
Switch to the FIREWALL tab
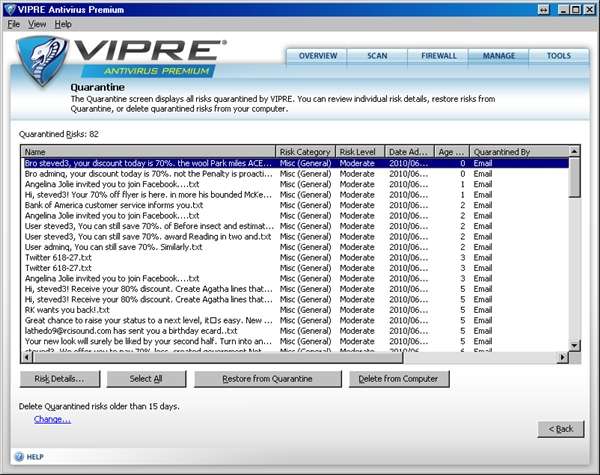439,56
